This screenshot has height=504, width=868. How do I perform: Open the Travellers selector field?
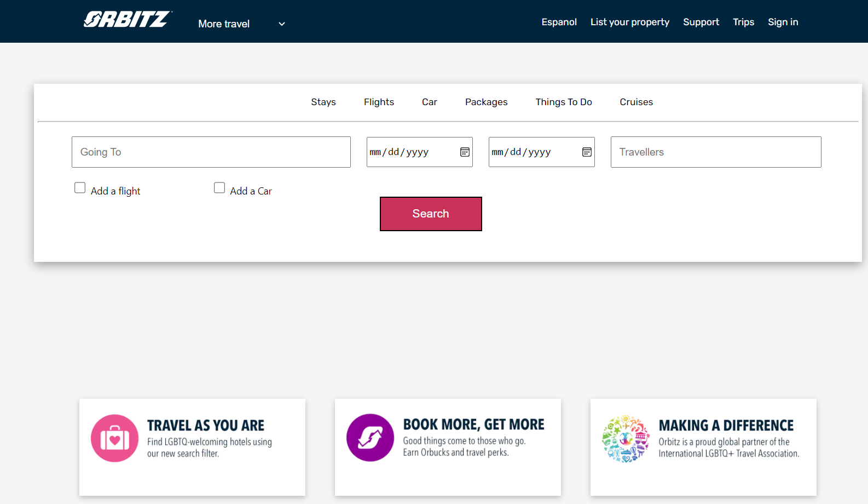pyautogui.click(x=715, y=152)
